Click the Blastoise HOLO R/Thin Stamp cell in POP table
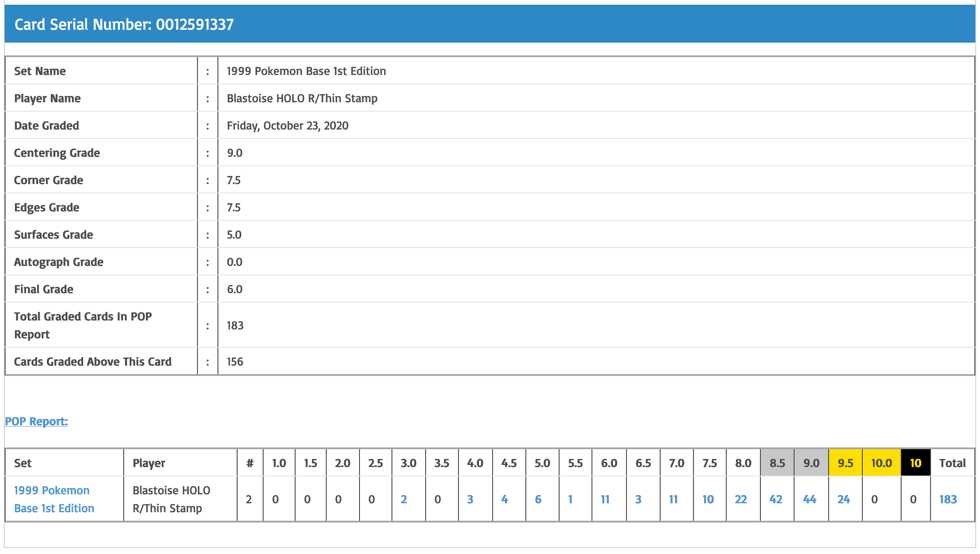The image size is (980, 554). [171, 499]
